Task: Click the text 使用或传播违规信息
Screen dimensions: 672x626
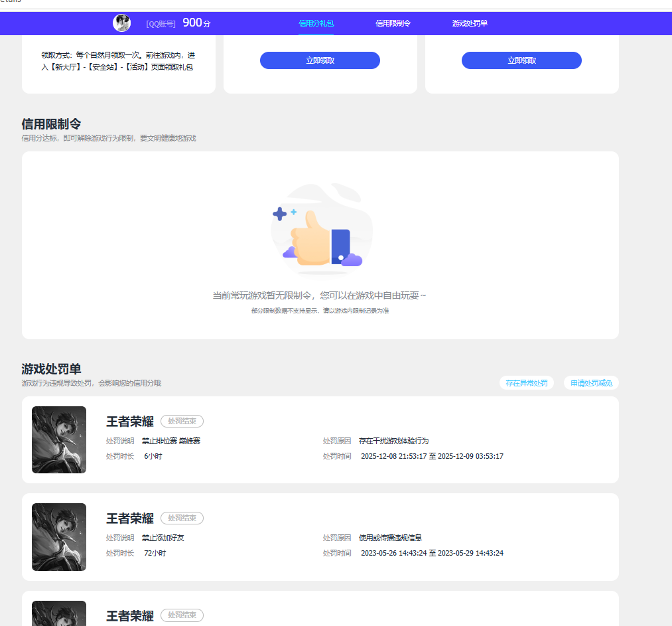Action: click(x=391, y=538)
